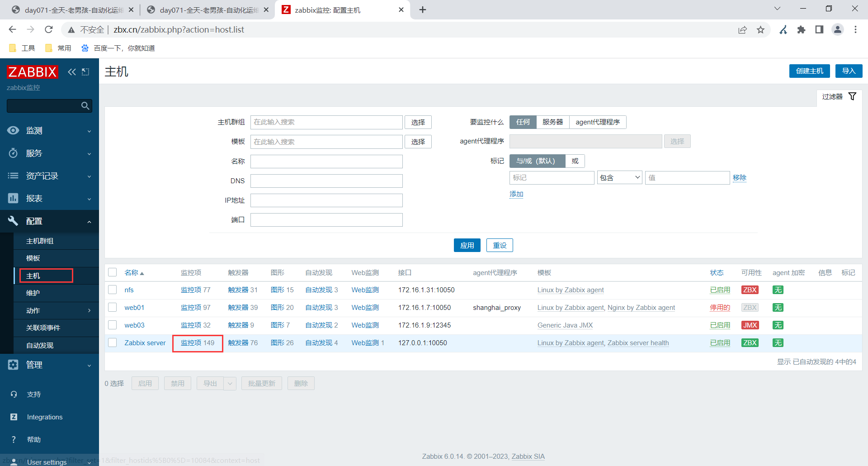
Task: Open a new browser tab
Action: coord(423,10)
